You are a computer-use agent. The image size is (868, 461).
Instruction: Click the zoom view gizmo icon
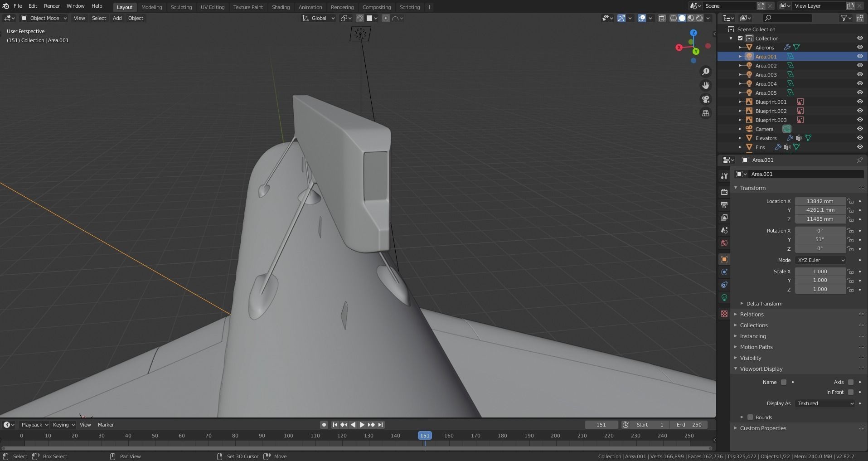pyautogui.click(x=706, y=72)
